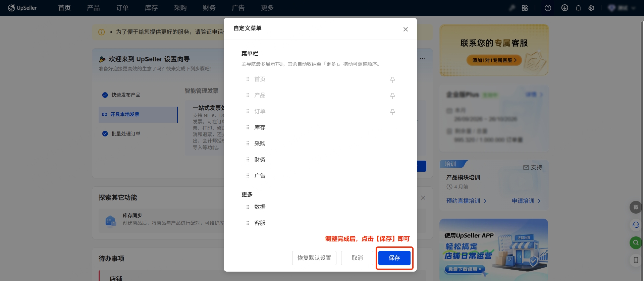This screenshot has height=281, width=644.
Task: Open the 预约直播培训 link
Action: pos(466,201)
